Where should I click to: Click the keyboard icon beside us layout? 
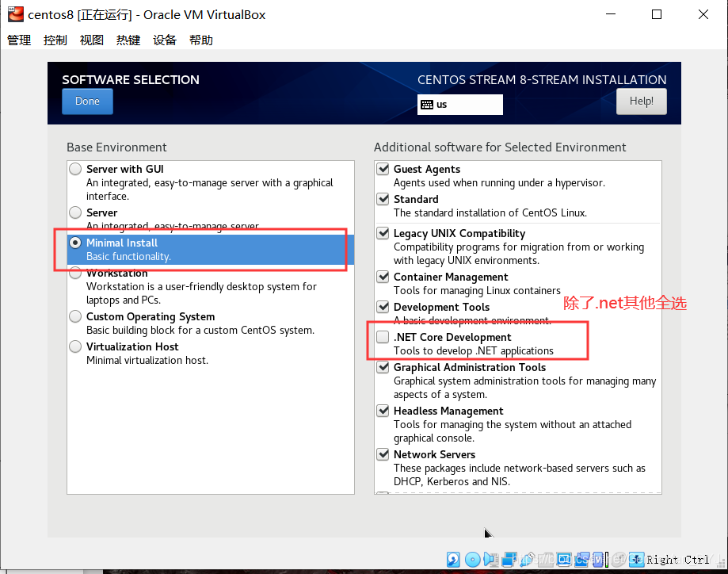click(x=427, y=105)
